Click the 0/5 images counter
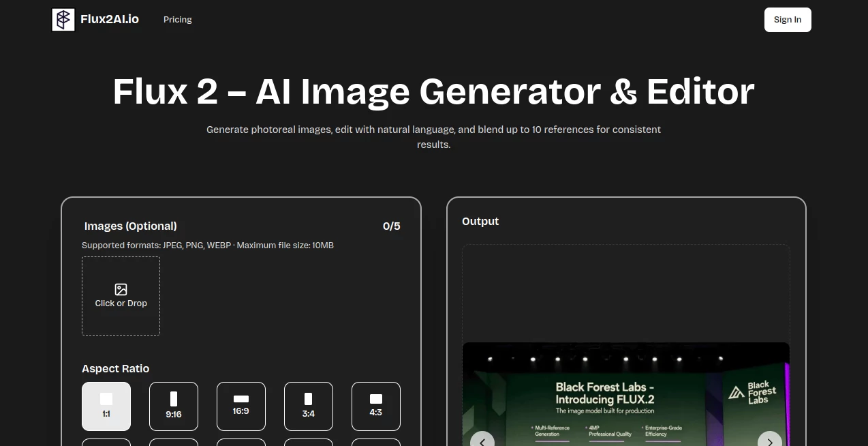The height and width of the screenshot is (446, 868). coord(392,226)
